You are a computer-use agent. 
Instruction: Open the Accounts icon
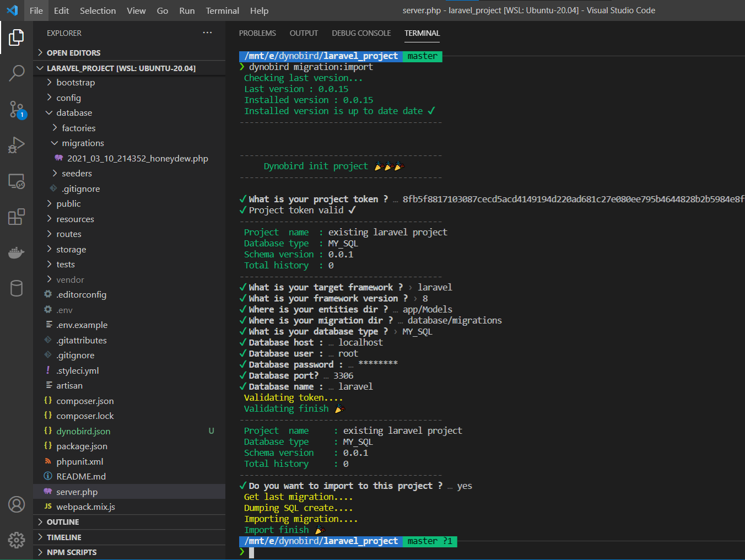tap(17, 504)
